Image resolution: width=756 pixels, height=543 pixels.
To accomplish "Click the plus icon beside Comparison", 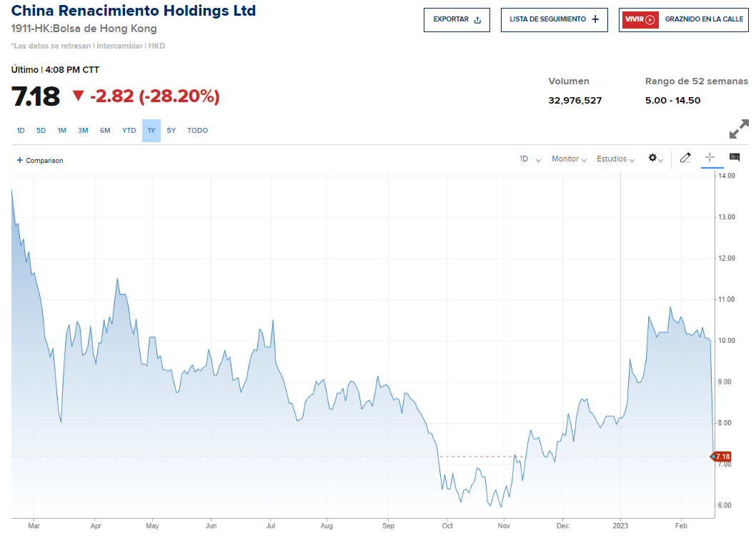I will tap(19, 160).
